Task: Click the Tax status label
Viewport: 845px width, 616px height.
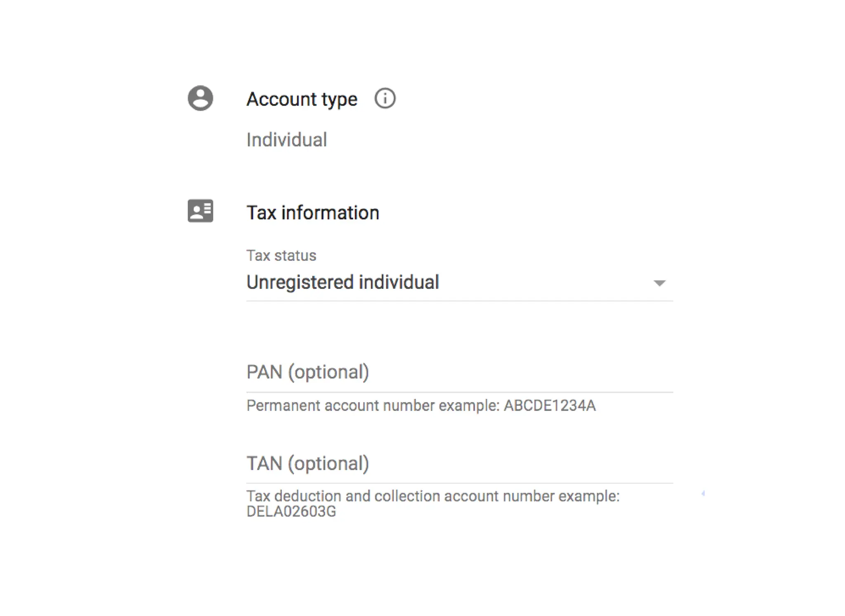Action: (x=281, y=256)
